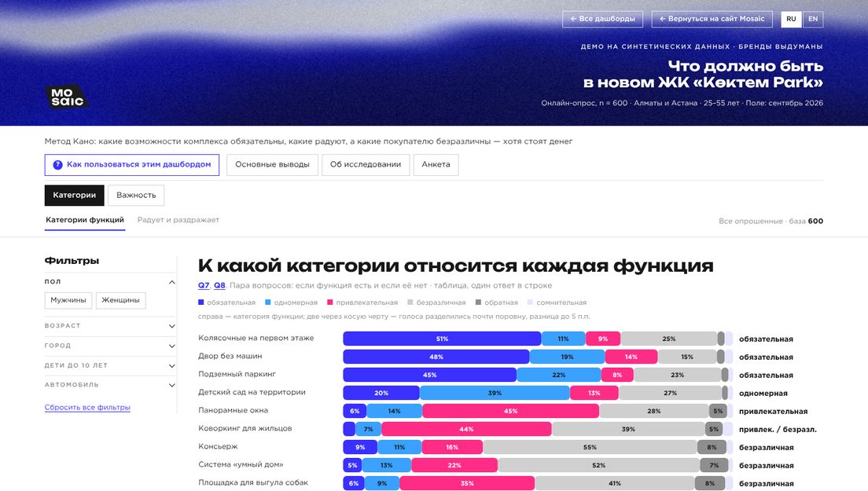
Task: Return to the Mosaic site button
Action: [x=712, y=19]
